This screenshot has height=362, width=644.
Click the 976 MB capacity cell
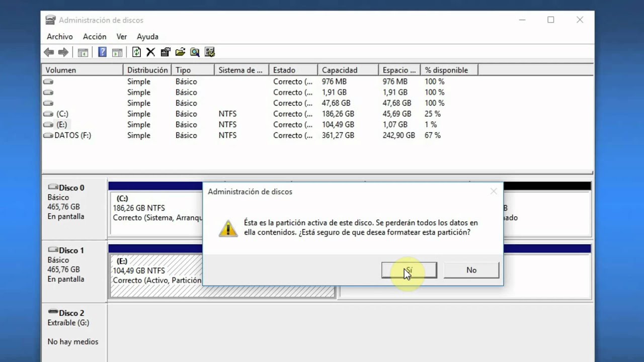click(x=334, y=81)
